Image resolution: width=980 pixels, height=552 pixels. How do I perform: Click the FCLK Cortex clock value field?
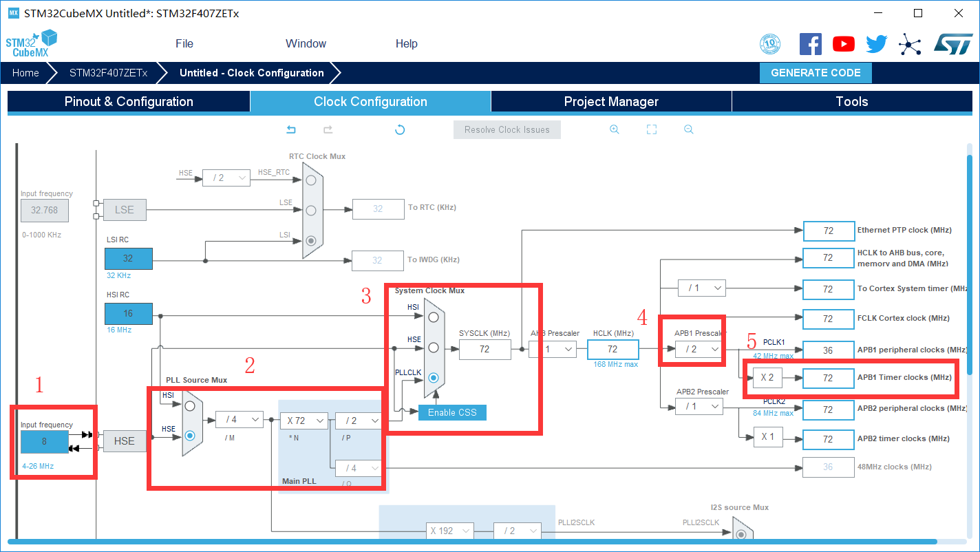point(829,319)
